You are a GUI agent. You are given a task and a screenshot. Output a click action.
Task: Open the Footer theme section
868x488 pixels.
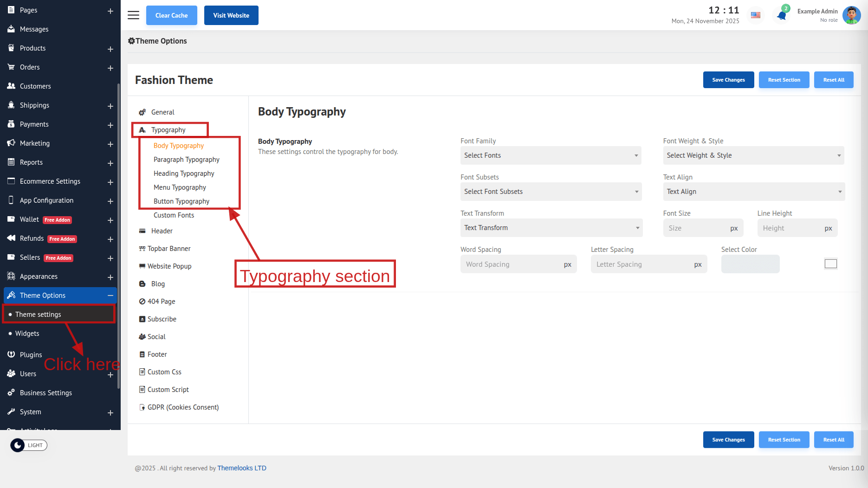point(157,354)
